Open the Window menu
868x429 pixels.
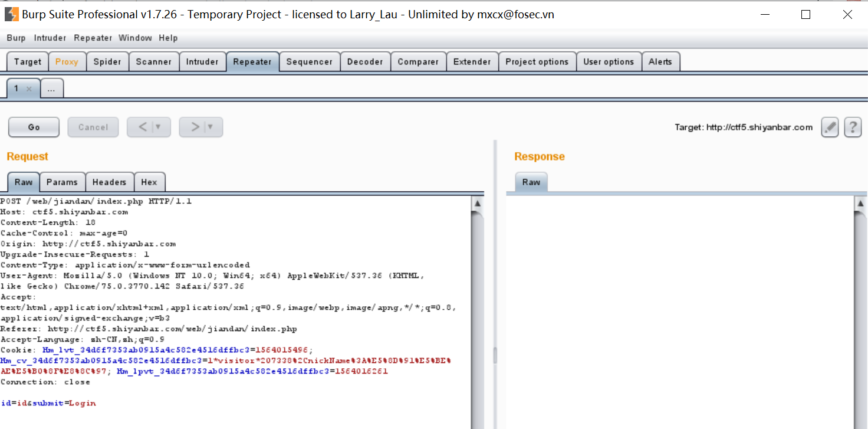click(x=135, y=38)
